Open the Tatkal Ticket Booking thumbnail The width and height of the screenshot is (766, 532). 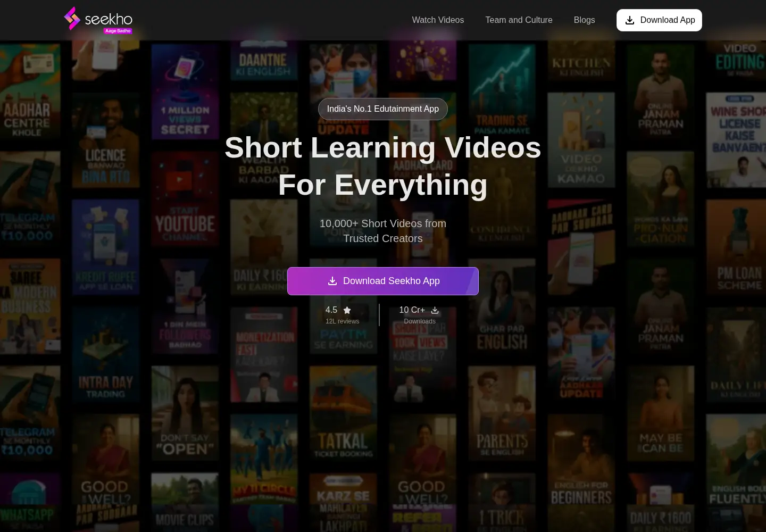coord(343,414)
